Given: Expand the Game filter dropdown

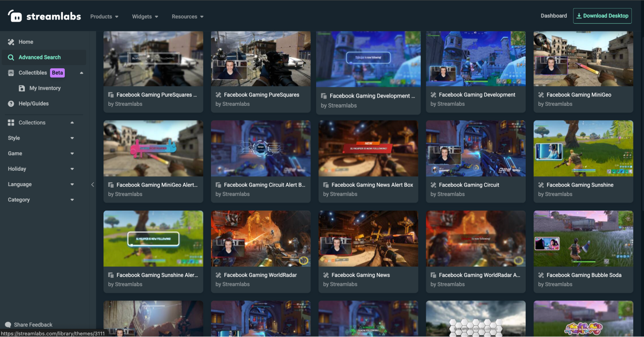Looking at the screenshot, I should click(72, 154).
